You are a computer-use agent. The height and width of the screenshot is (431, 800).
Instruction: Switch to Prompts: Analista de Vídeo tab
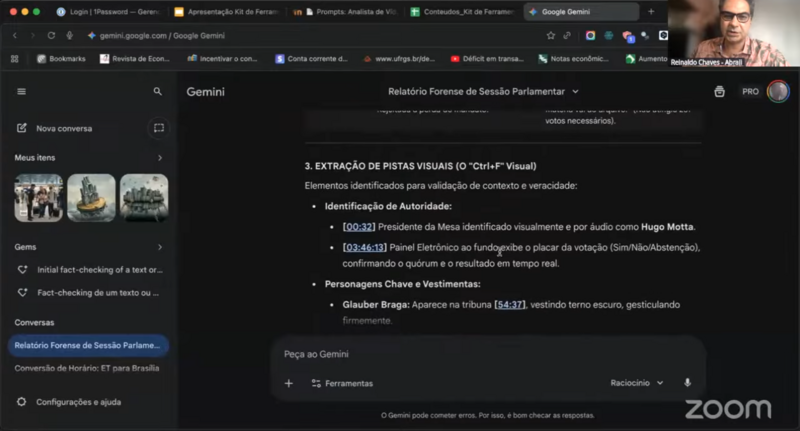345,12
